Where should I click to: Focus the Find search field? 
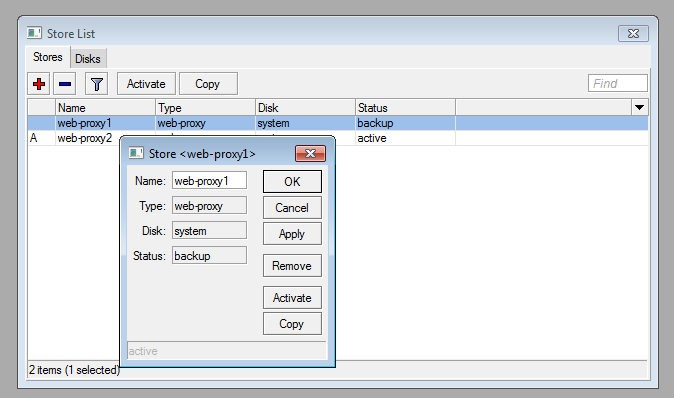point(618,83)
